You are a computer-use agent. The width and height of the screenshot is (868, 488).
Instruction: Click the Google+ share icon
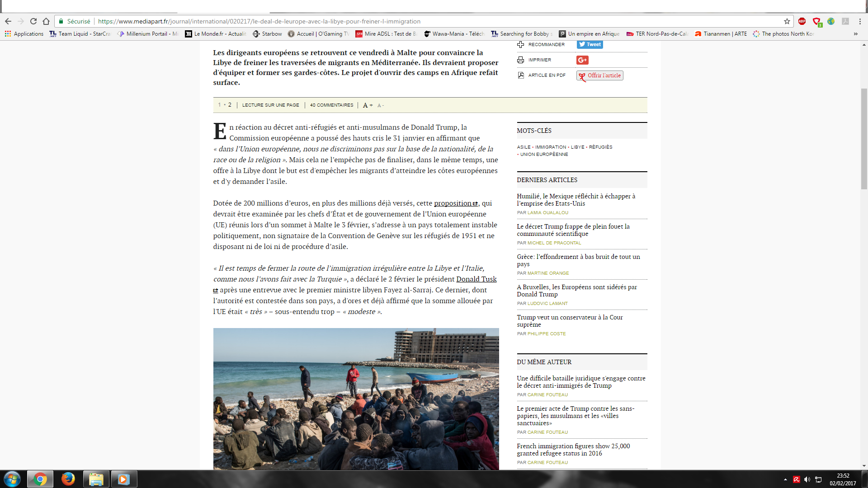[582, 60]
